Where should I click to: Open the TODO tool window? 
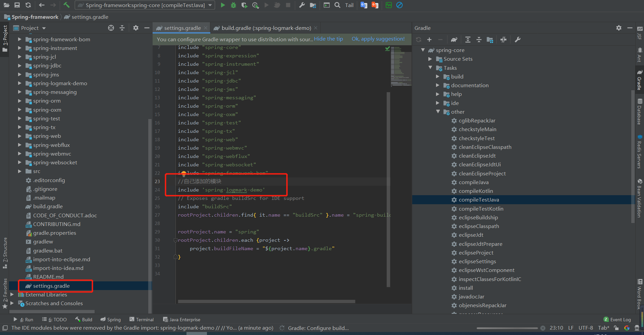click(x=54, y=320)
